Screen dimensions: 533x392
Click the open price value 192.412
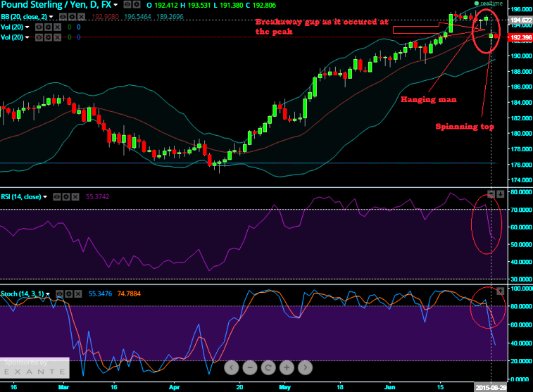165,5
